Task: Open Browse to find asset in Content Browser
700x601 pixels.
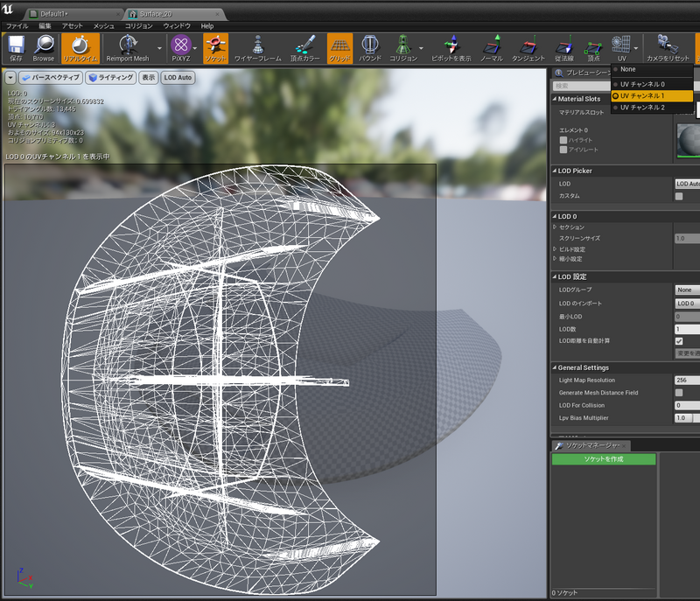Action: coord(43,48)
